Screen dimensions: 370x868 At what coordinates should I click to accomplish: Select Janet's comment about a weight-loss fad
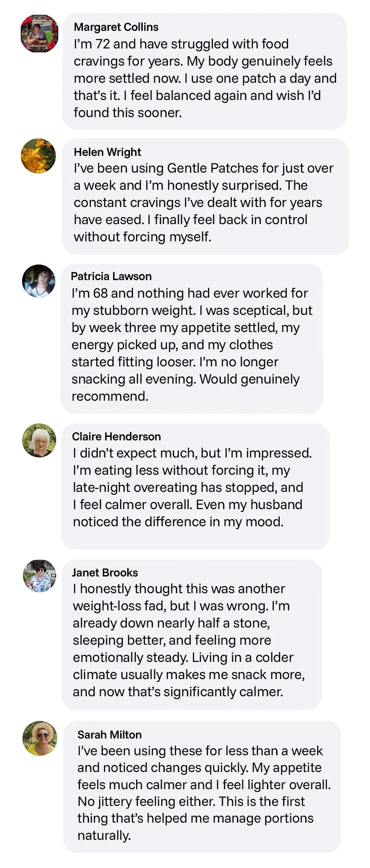(189, 640)
